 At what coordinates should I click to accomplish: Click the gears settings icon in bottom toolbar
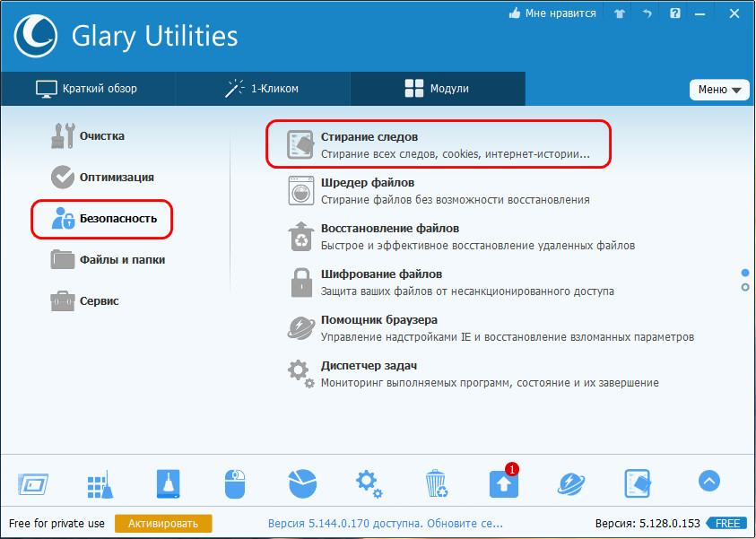point(369,483)
